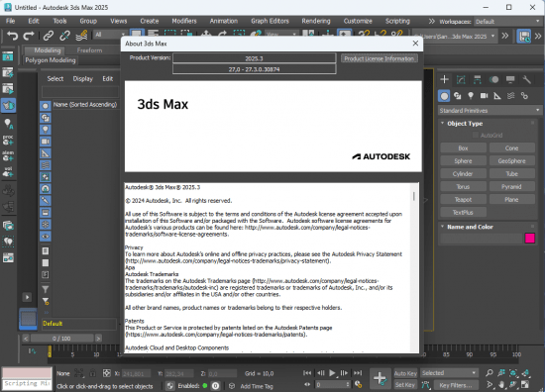Open Scene Explorer Display menu
The width and height of the screenshot is (545, 392).
pyautogui.click(x=82, y=79)
